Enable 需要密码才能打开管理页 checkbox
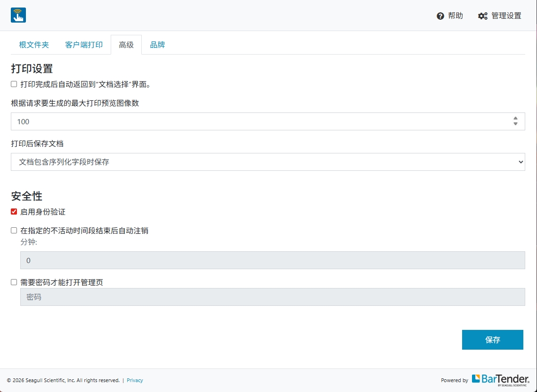The width and height of the screenshot is (537, 392). (14, 282)
